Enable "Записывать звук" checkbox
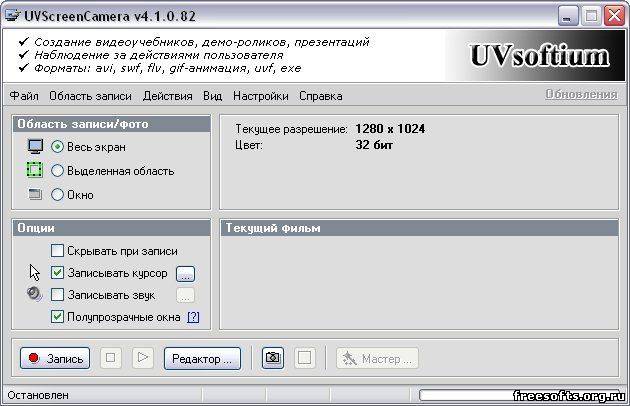The height and width of the screenshot is (406, 630). pos(57,295)
